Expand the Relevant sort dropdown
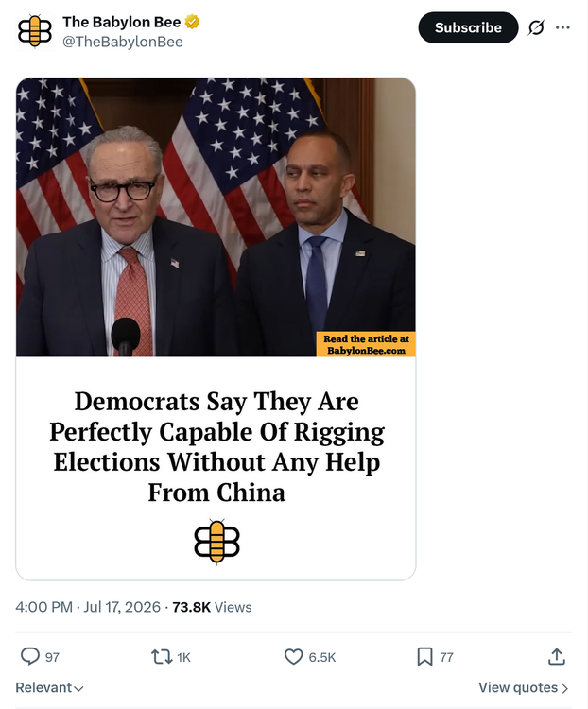The height and width of the screenshot is (709, 588). [x=50, y=688]
